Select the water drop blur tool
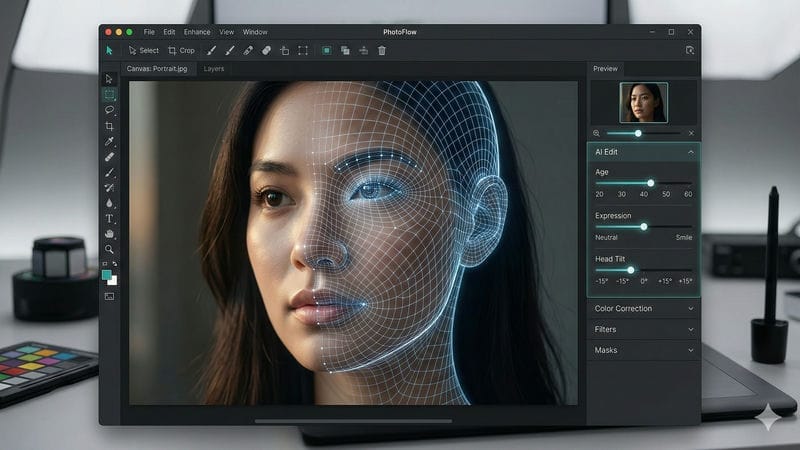The height and width of the screenshot is (450, 800). click(x=109, y=203)
